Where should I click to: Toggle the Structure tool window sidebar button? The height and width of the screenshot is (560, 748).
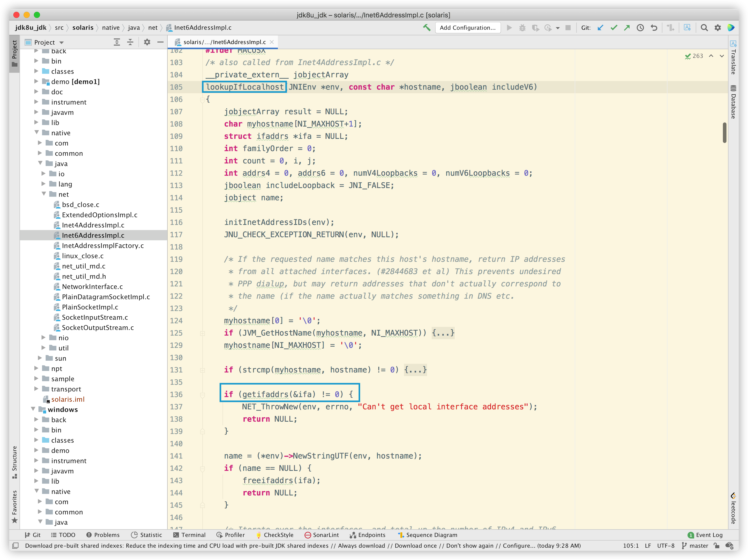pos(15,462)
